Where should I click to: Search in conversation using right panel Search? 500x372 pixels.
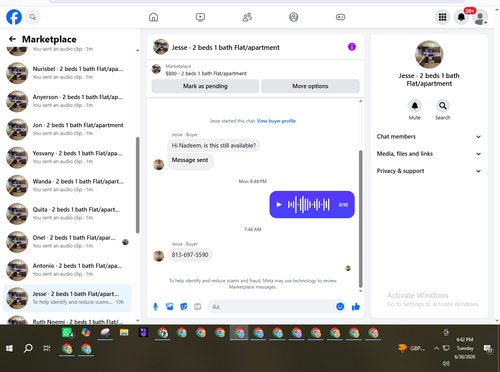(443, 106)
